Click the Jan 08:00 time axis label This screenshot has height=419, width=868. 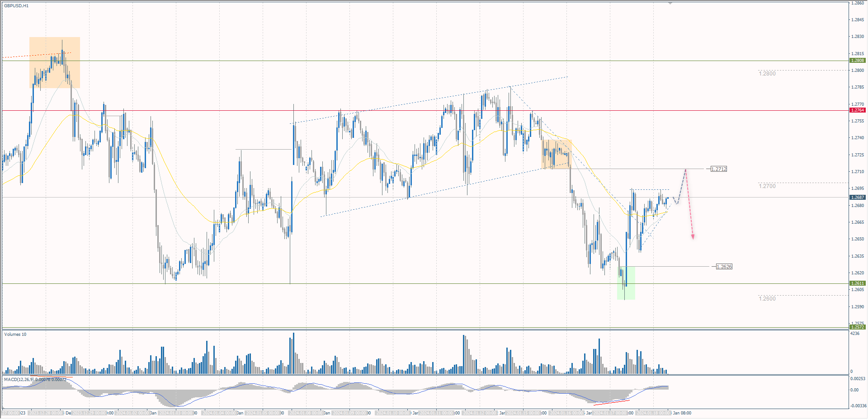(682, 413)
